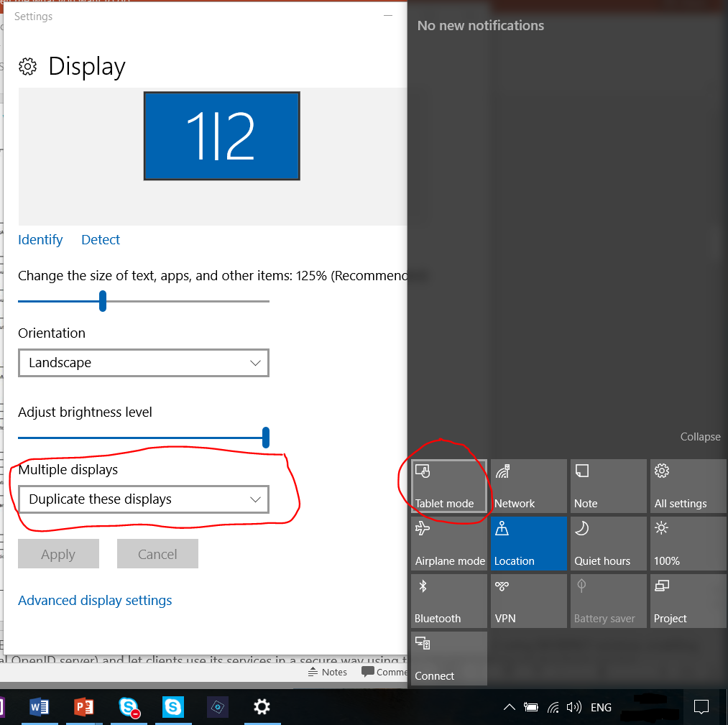Open the Multiple displays dropdown

click(x=143, y=499)
